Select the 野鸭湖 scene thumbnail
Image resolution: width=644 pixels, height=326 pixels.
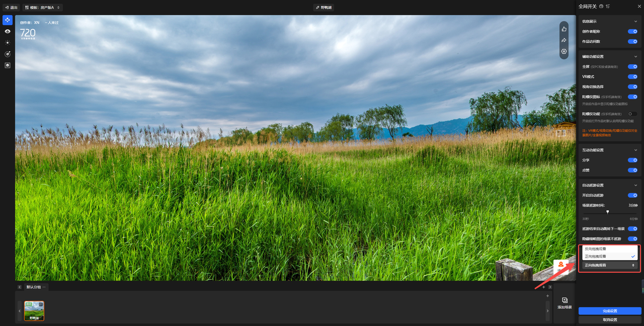(x=34, y=310)
